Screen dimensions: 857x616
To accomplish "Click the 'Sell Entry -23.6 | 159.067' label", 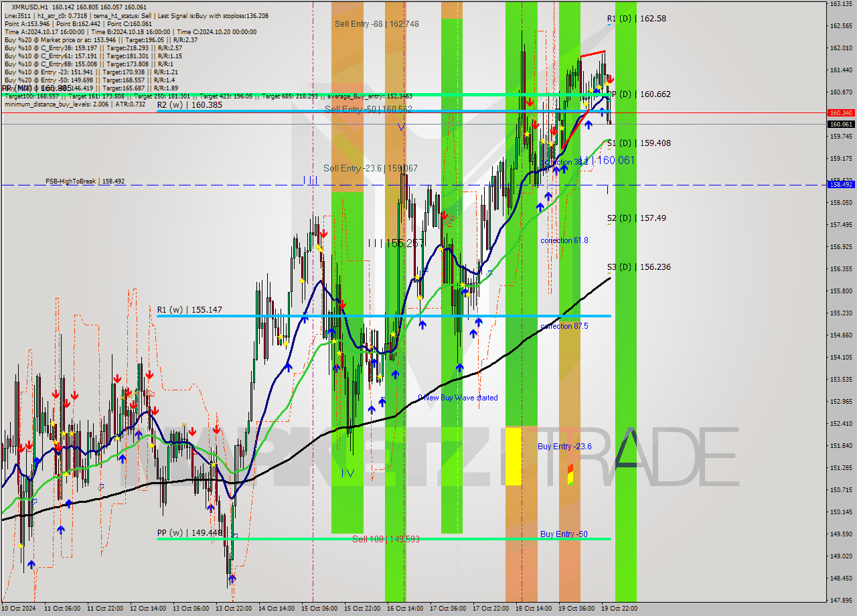I will point(370,168).
